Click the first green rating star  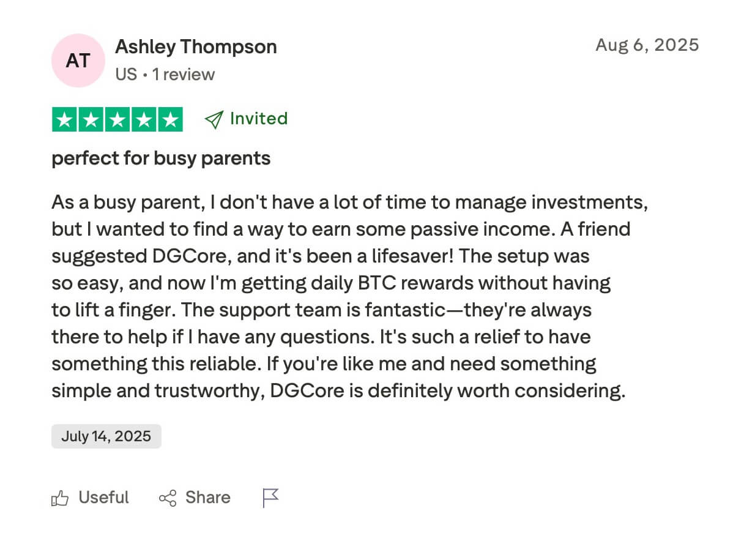click(x=65, y=119)
